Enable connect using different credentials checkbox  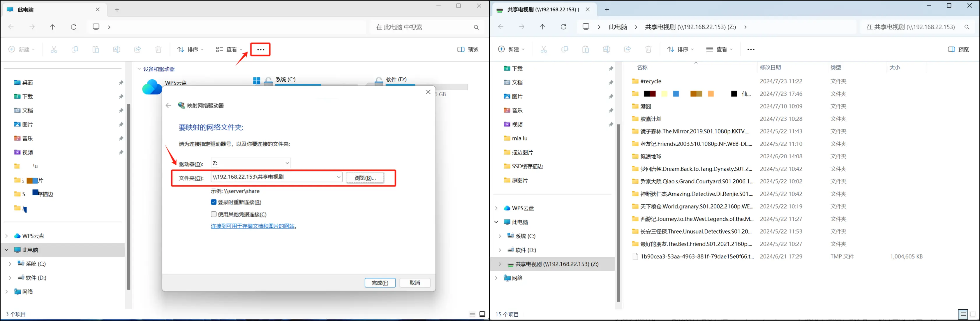coord(214,214)
